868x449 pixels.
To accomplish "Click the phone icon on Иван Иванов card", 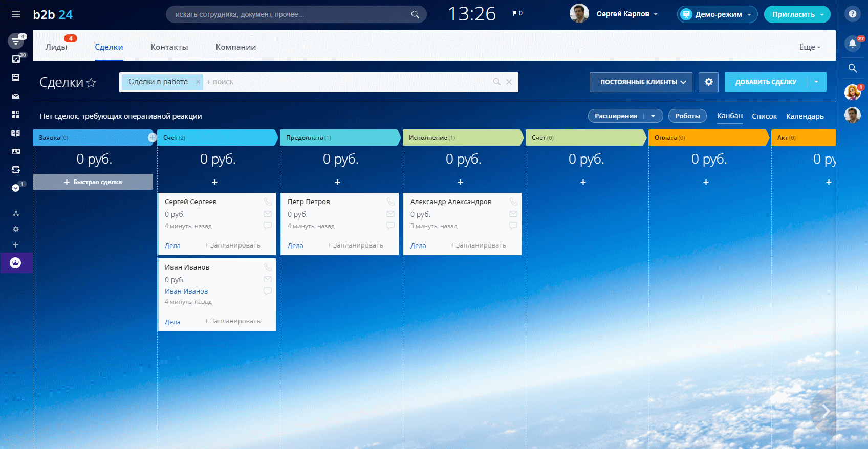I will (268, 267).
